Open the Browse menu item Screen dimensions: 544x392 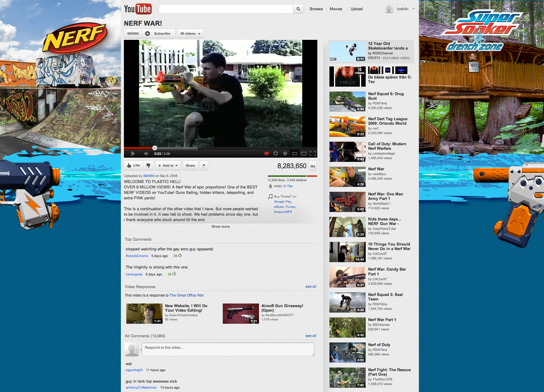(x=316, y=9)
